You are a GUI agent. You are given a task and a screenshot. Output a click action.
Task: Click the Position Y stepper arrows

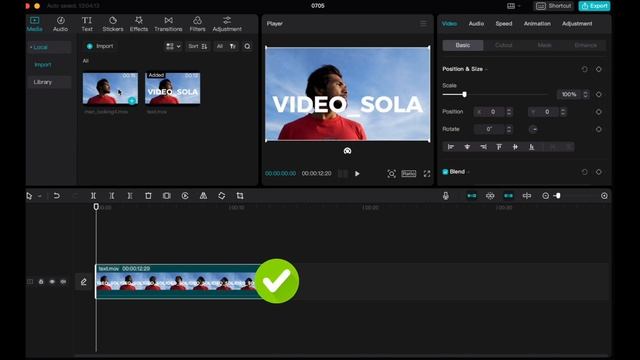[563, 112]
